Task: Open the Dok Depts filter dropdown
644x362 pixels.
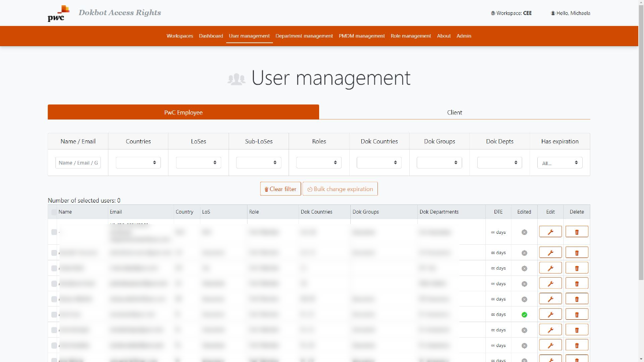Action: tap(499, 163)
